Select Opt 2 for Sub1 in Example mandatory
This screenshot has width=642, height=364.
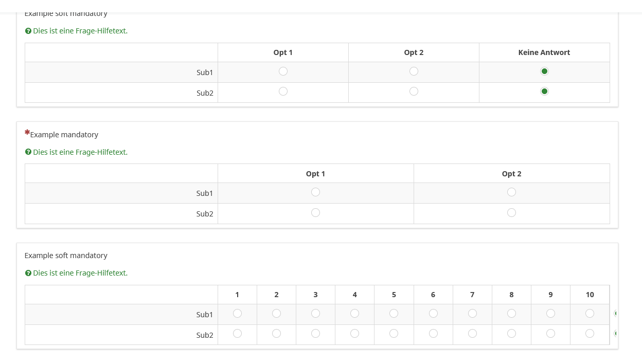(x=511, y=192)
